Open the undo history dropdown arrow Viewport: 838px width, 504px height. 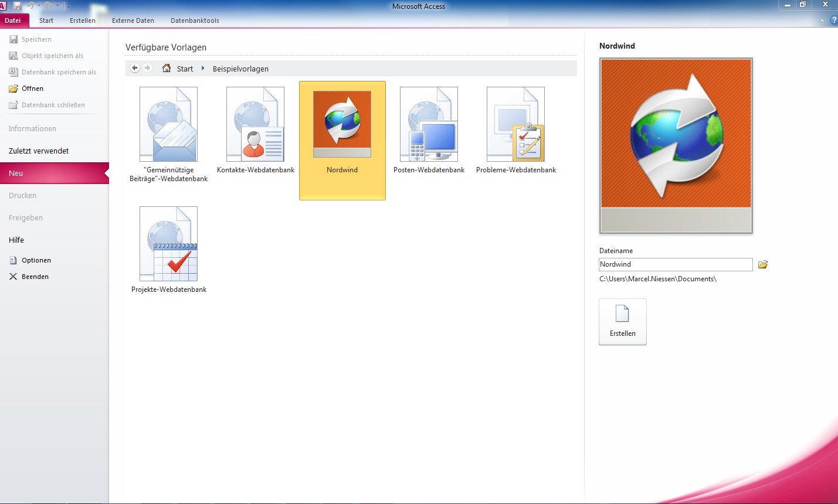pos(39,6)
